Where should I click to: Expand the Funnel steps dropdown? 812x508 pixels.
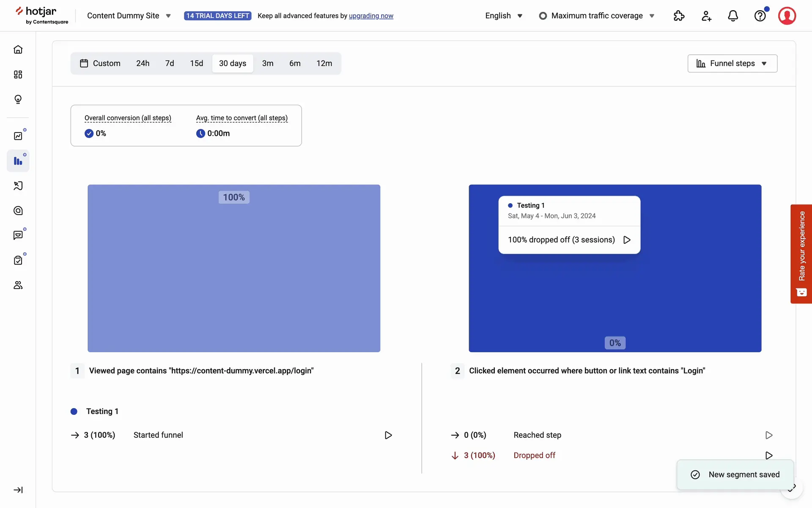(732, 63)
